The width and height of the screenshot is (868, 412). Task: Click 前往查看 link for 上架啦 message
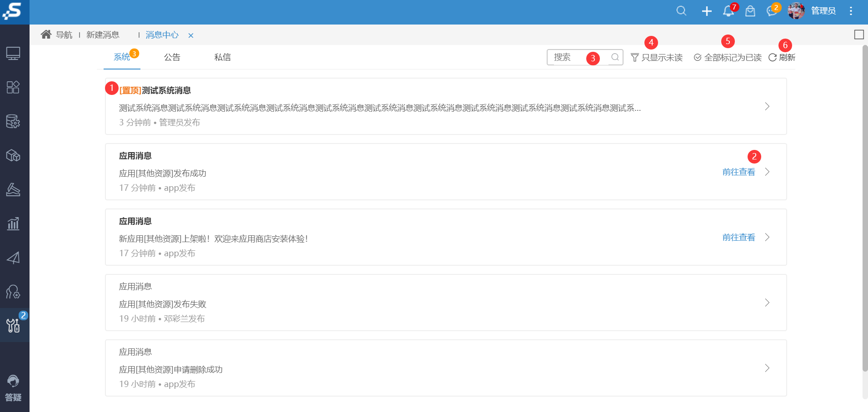[739, 238]
